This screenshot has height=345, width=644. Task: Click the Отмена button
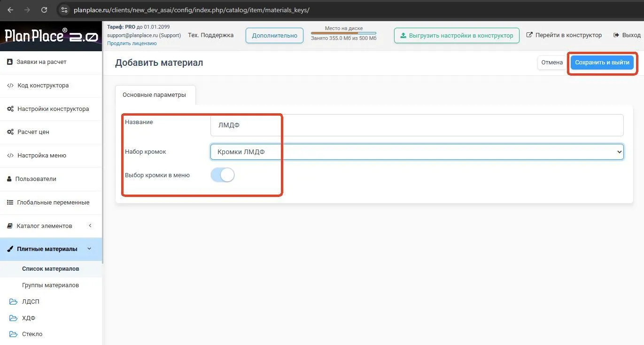click(x=552, y=63)
